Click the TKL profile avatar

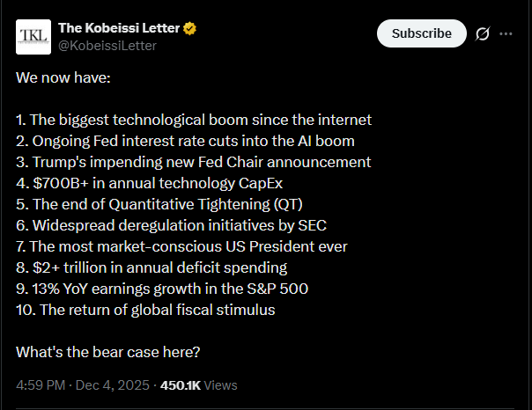[x=33, y=36]
